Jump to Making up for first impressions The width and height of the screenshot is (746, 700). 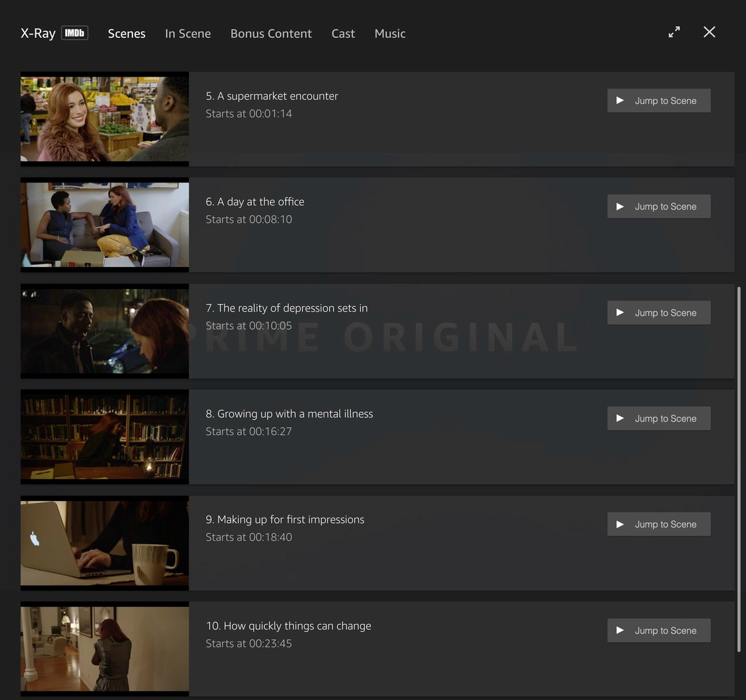(658, 524)
